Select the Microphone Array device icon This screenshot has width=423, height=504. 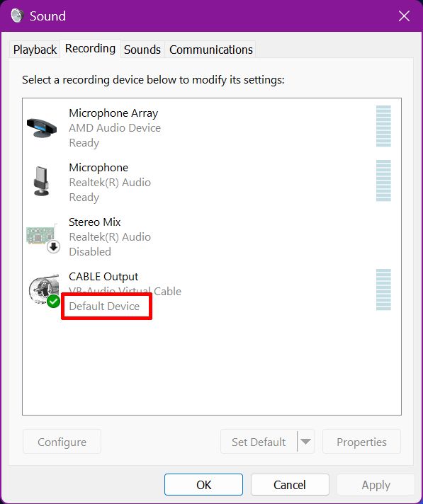[x=42, y=127]
